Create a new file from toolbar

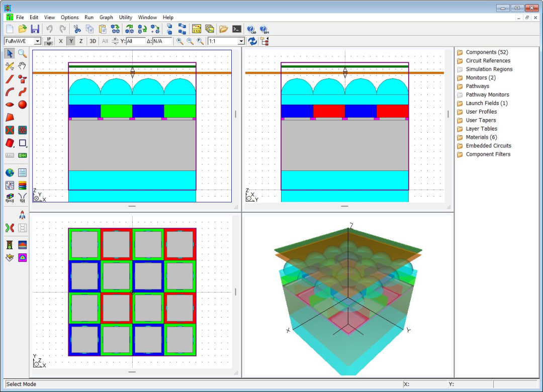(x=10, y=29)
